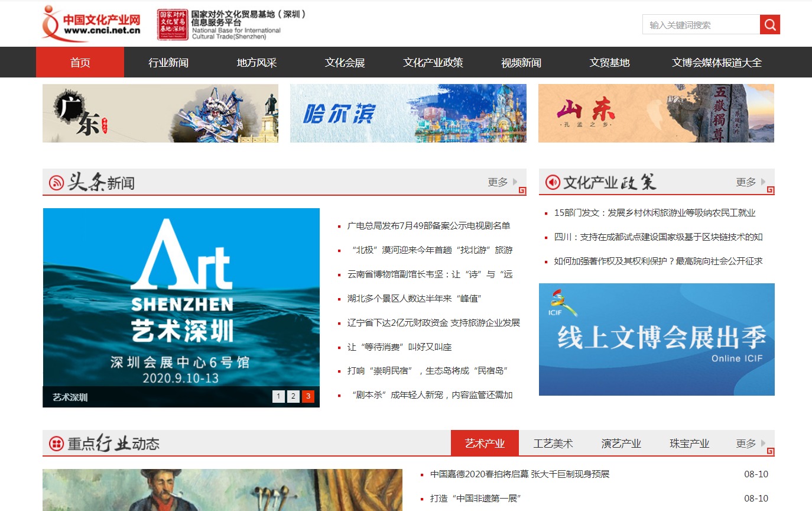Click the 哈尔滨 banner image
Screen dimensions: 812x511
(408, 113)
